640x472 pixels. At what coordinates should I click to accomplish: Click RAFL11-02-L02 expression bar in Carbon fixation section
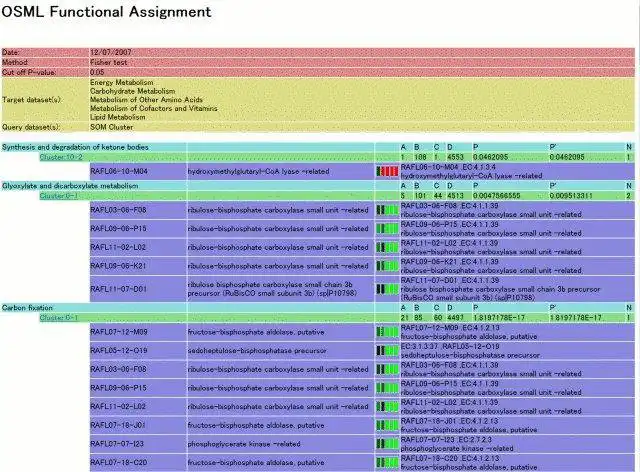pos(387,407)
